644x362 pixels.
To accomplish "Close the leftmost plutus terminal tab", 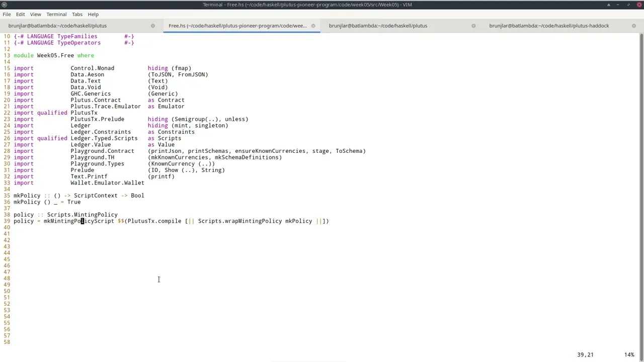I will pyautogui.click(x=153, y=26).
